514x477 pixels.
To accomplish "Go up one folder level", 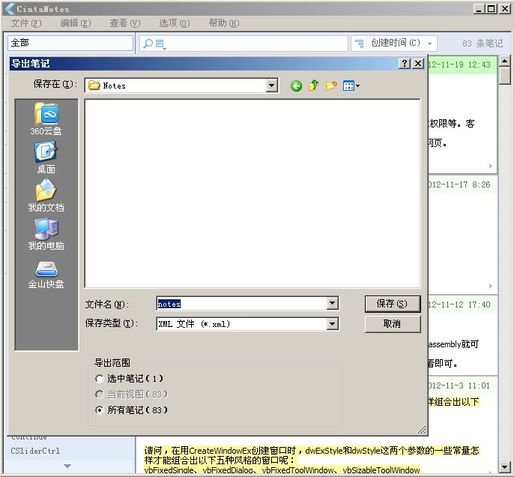I will (313, 86).
